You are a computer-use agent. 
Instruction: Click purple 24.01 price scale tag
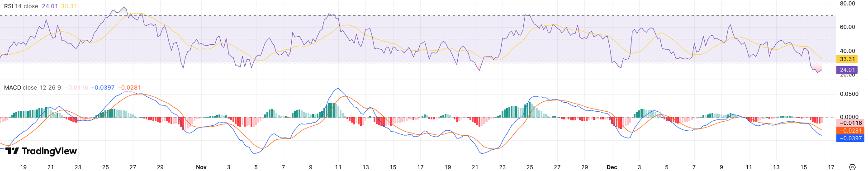pyautogui.click(x=847, y=70)
